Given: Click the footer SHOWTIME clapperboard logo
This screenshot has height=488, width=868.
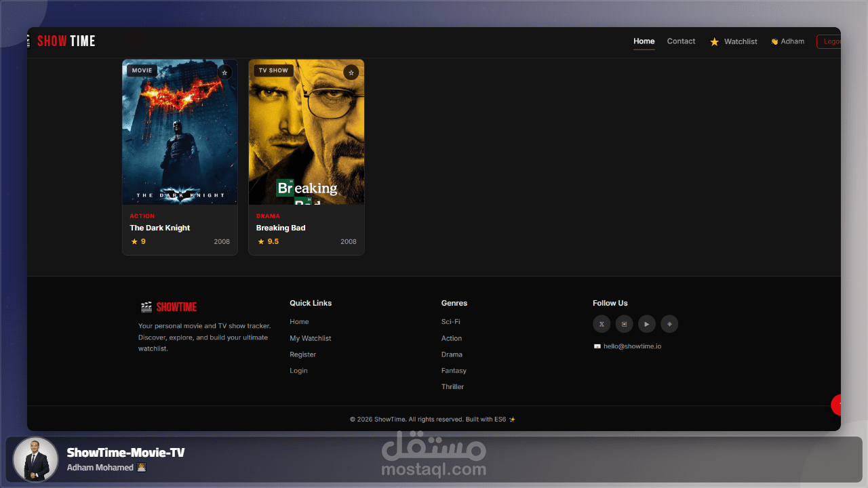Looking at the screenshot, I should [x=168, y=307].
